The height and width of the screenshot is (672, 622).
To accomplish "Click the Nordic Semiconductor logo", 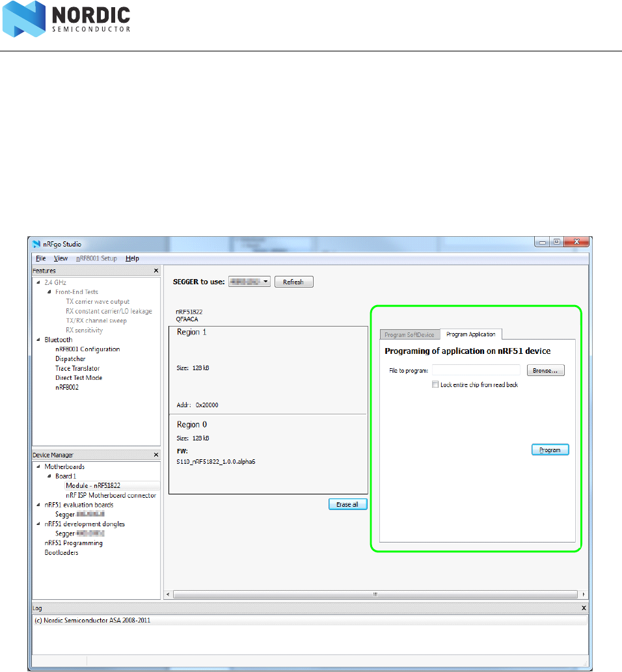I will pyautogui.click(x=66, y=19).
